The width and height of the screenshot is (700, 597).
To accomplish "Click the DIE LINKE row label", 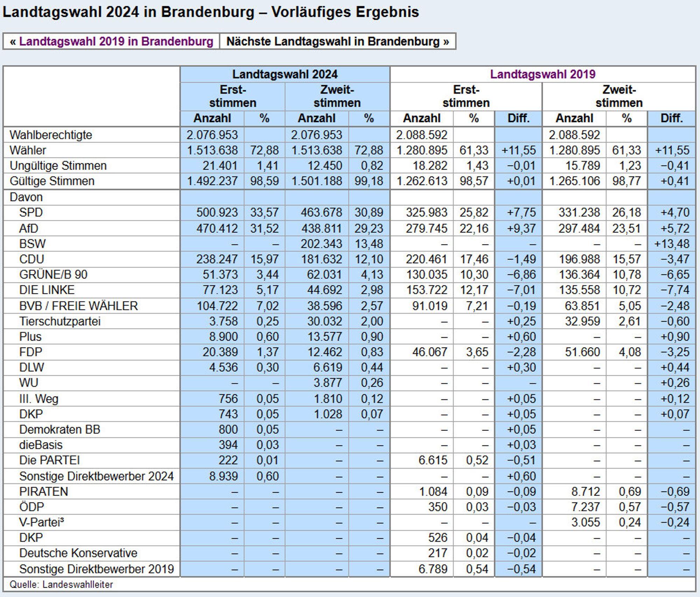I will (47, 290).
